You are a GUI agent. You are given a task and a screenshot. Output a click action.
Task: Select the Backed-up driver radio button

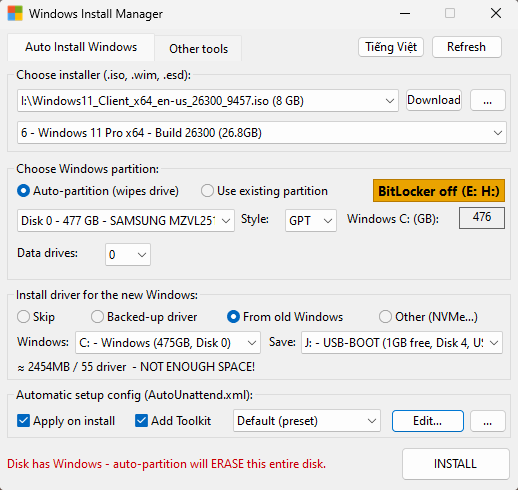(x=144, y=317)
